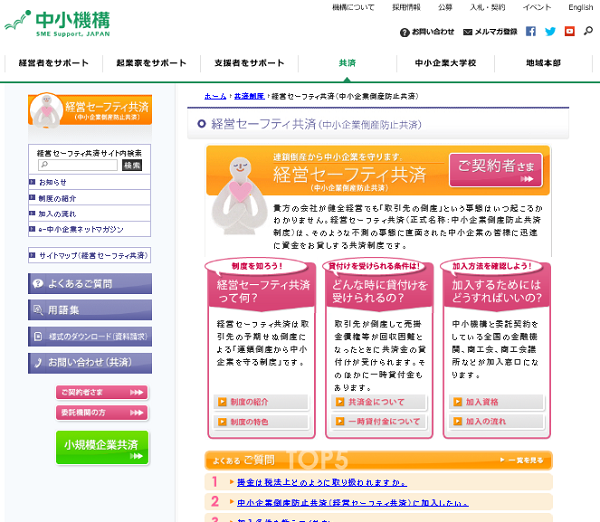Click お問い合わせ in the header
Viewport: 600px width, 522px height.
pyautogui.click(x=433, y=32)
